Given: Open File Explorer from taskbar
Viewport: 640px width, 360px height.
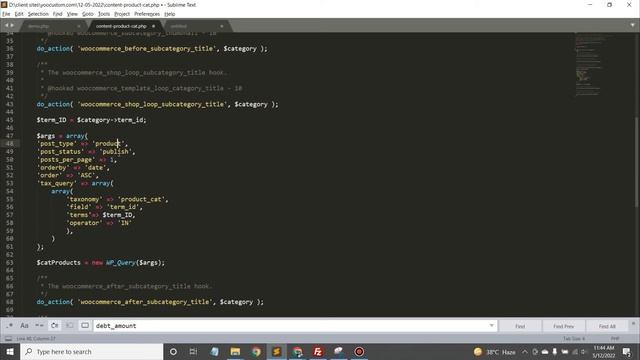Looking at the screenshot, I should coord(235,351).
